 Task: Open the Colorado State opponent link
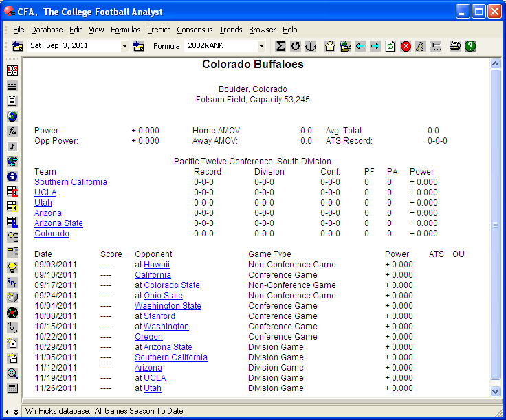[172, 285]
